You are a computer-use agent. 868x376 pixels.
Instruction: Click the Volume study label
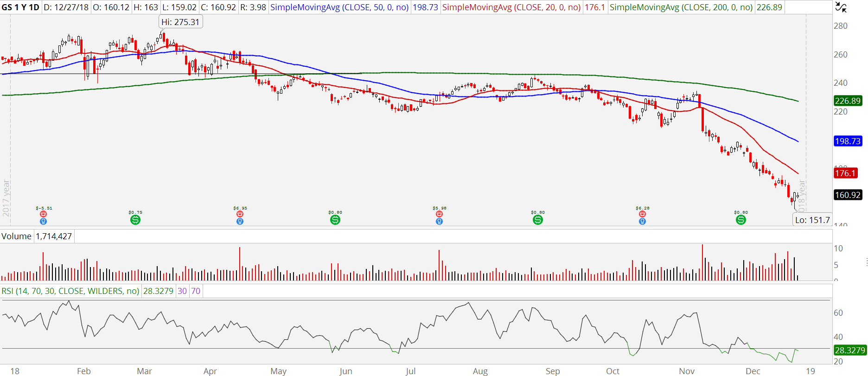pyautogui.click(x=16, y=236)
